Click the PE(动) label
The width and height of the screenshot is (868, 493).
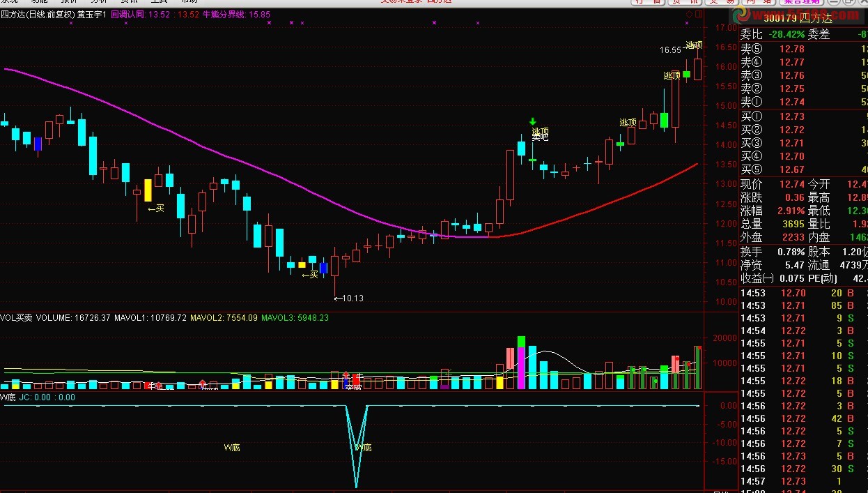click(x=823, y=278)
